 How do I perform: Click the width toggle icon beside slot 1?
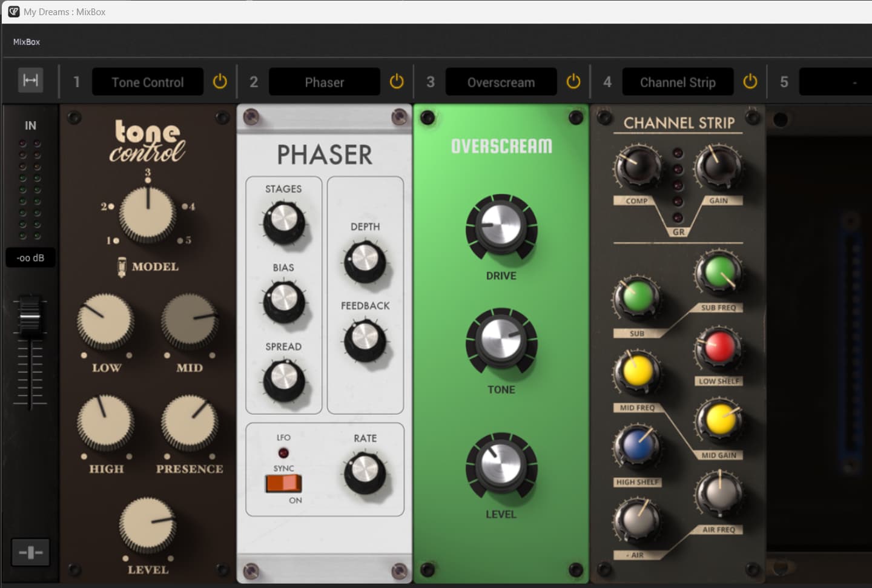(30, 81)
